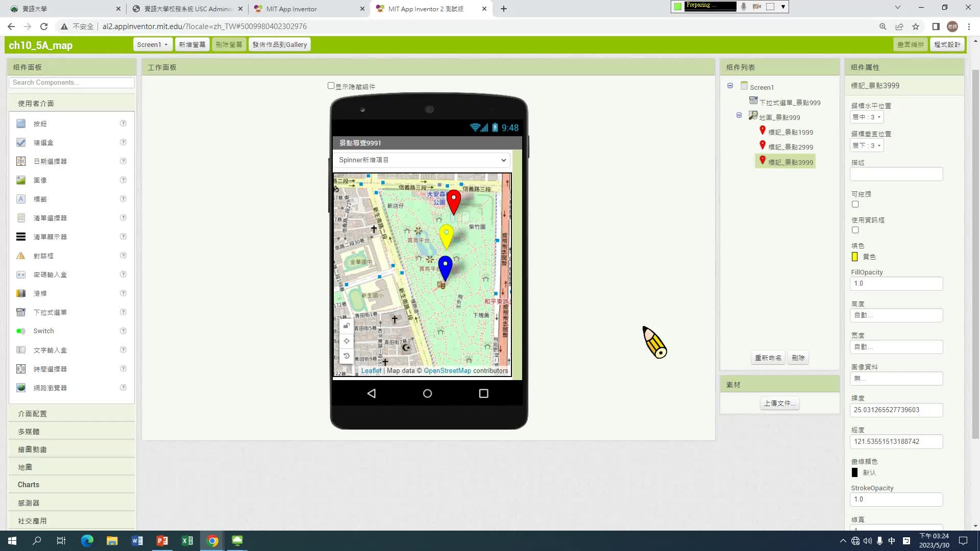The image size is (980, 551).
Task: Enable the 使用資訊框 info box checkbox
Action: pos(855,230)
